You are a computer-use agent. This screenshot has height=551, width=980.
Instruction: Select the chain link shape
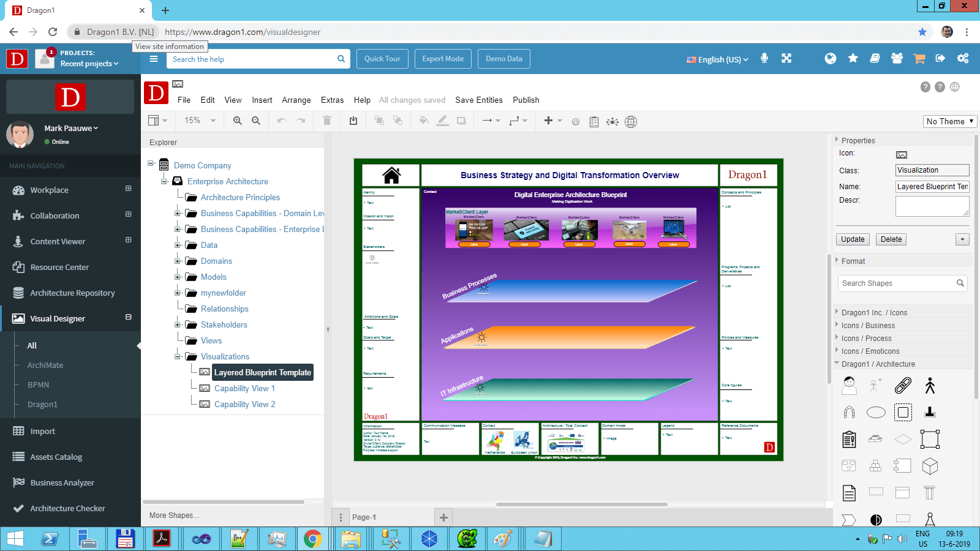(x=903, y=386)
